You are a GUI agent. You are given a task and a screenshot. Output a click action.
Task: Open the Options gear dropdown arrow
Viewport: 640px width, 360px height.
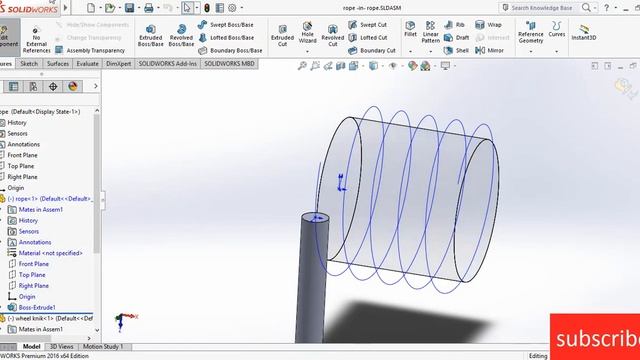point(242,8)
